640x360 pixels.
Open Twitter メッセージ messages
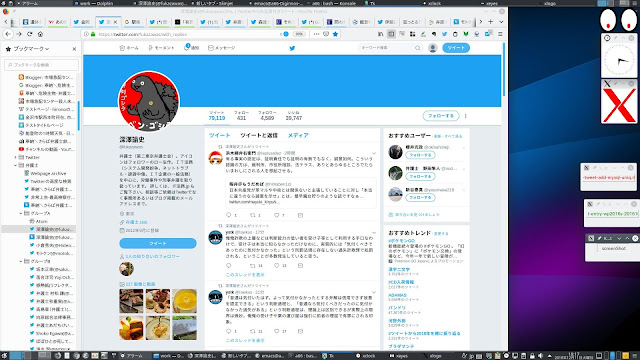(222, 48)
